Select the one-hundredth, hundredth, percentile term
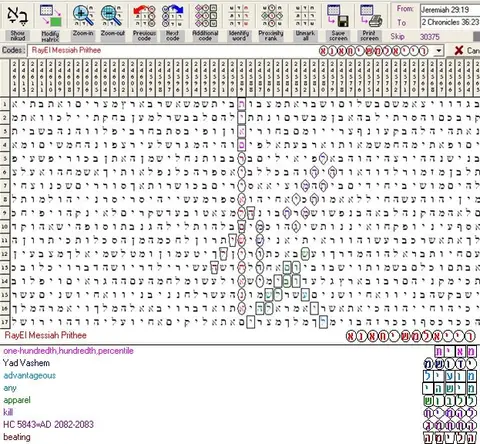Viewport: 480px width, 444px height. click(x=68, y=351)
